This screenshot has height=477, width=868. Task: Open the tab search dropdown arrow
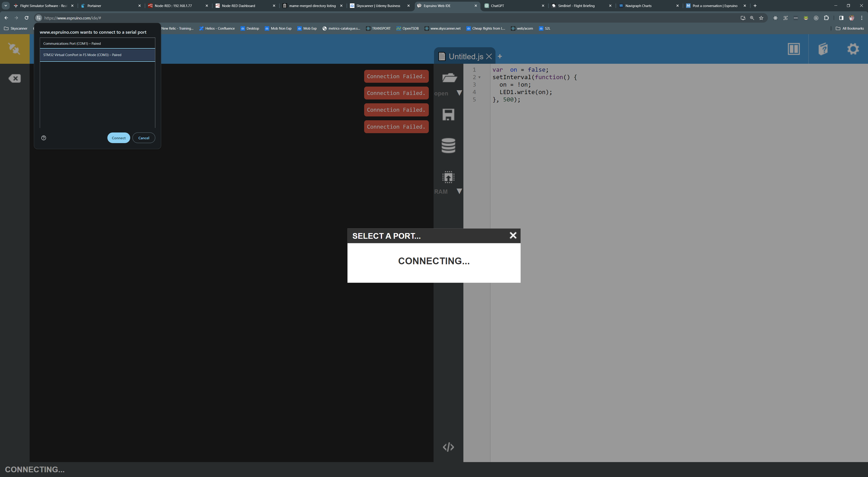tap(6, 6)
